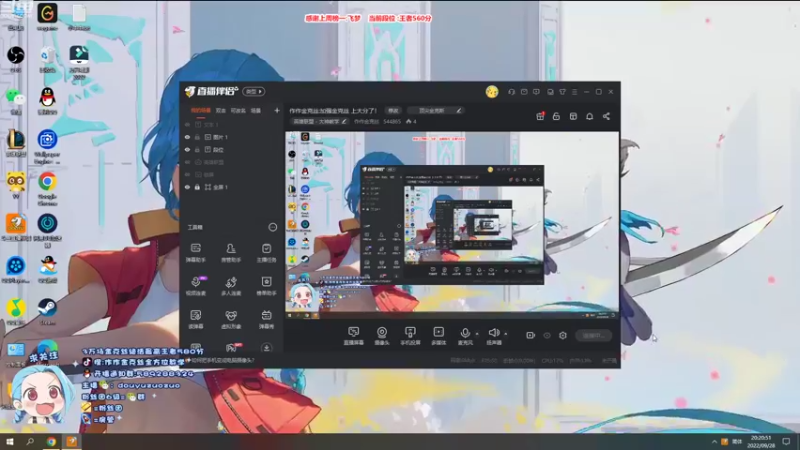
Task: Toggle the lock on the 图片 1 source
Action: (197, 137)
